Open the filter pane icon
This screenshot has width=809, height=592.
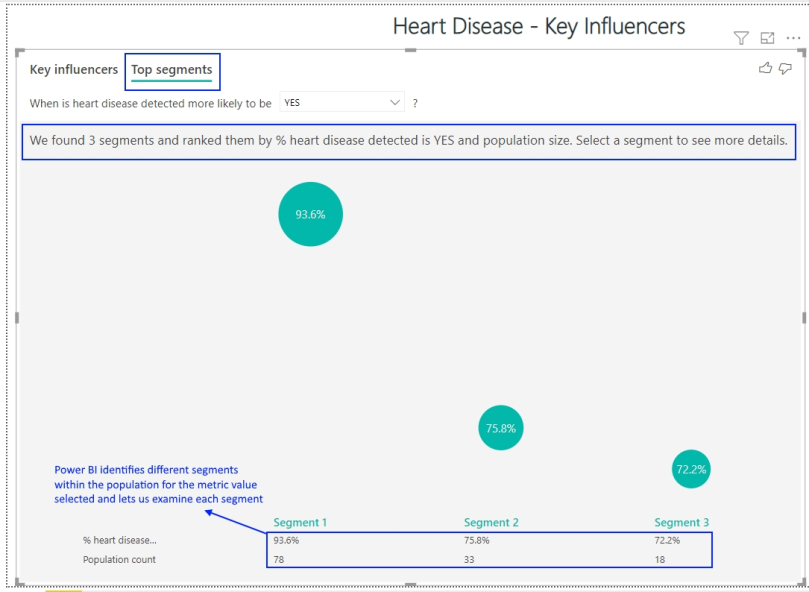click(740, 38)
